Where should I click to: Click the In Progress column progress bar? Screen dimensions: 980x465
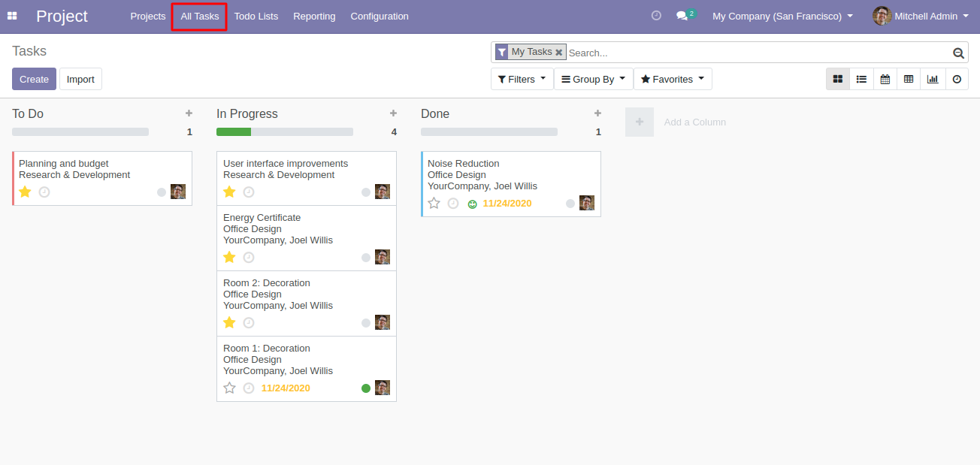click(x=285, y=131)
